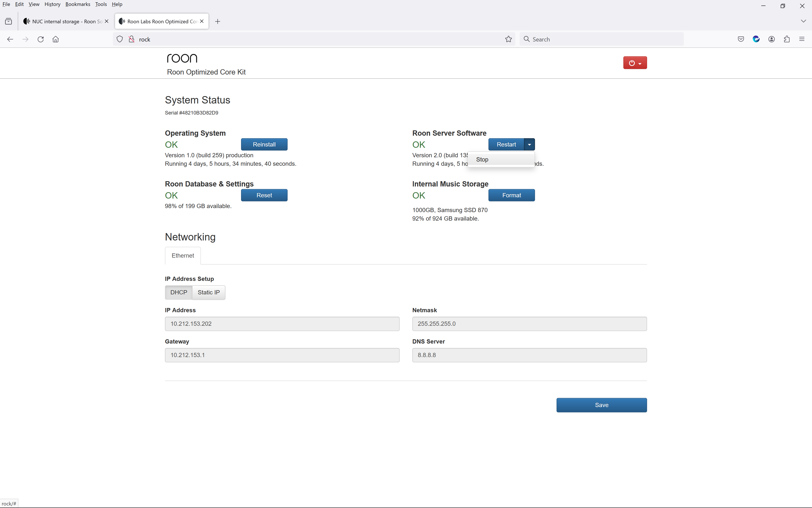
Task: Open the Firefox hamburger application menu
Action: pyautogui.click(x=802, y=39)
